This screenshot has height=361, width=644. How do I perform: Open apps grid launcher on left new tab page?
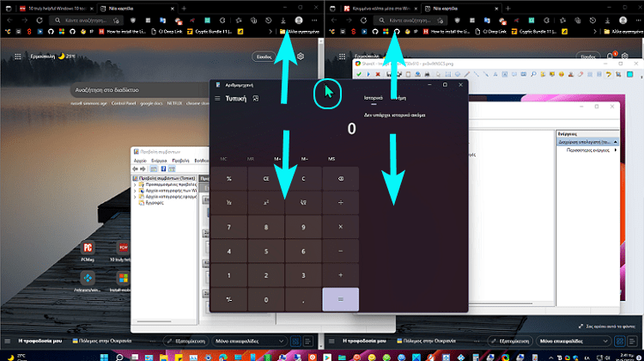tap(18, 57)
